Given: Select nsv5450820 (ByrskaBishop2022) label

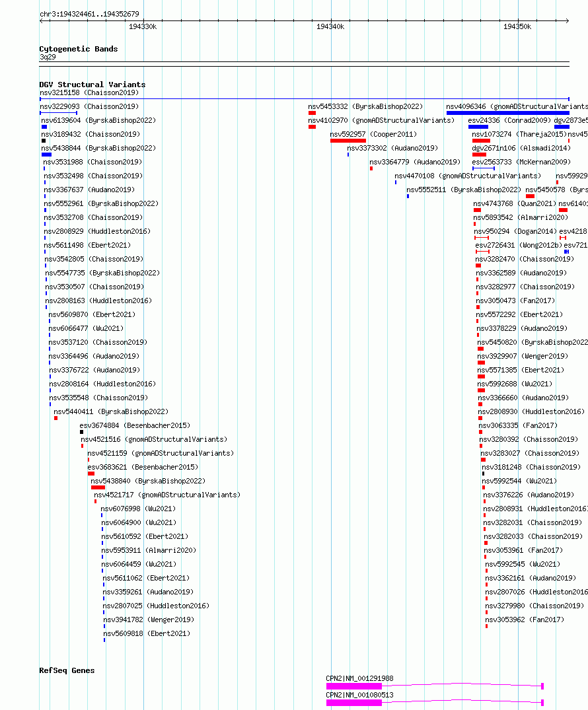Looking at the screenshot, I should point(533,342).
